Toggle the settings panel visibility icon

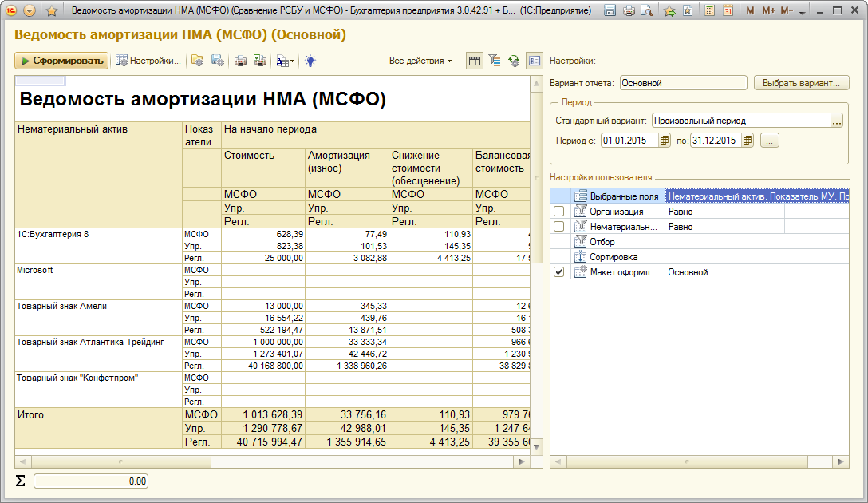click(534, 61)
